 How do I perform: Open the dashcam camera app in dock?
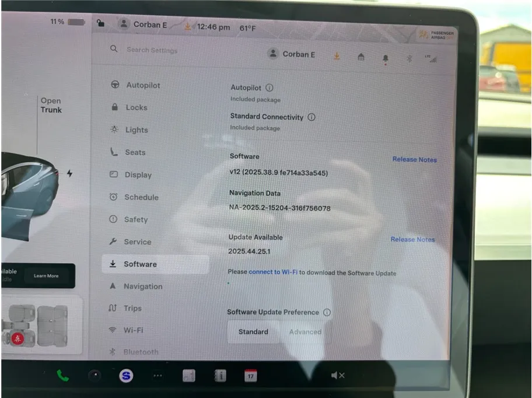(94, 376)
